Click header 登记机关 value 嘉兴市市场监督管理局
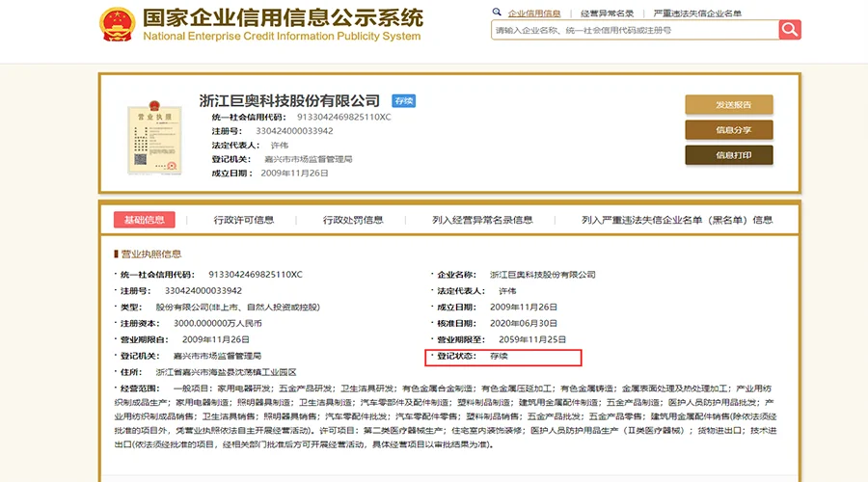The width and height of the screenshot is (868, 482). coord(309,159)
